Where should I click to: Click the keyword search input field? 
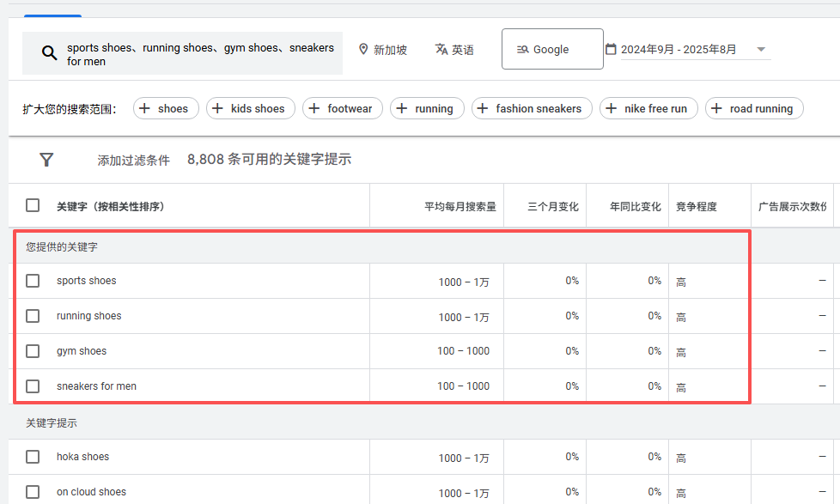click(x=200, y=54)
